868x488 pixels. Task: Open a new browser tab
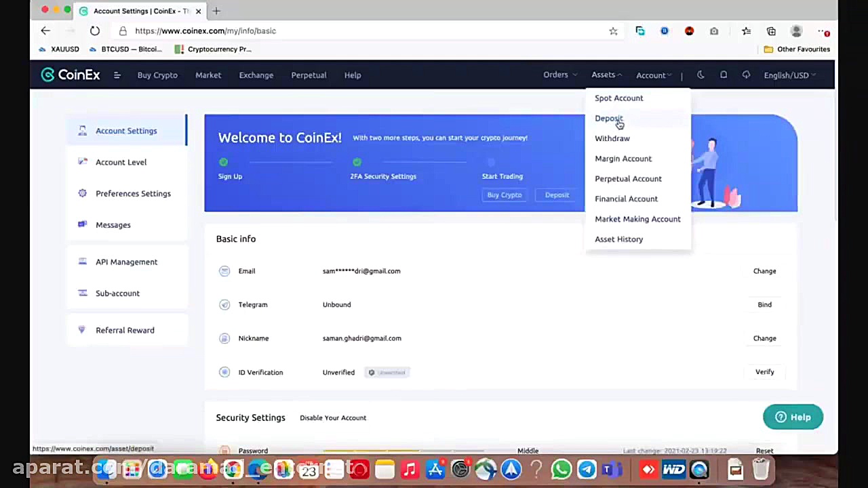(216, 11)
